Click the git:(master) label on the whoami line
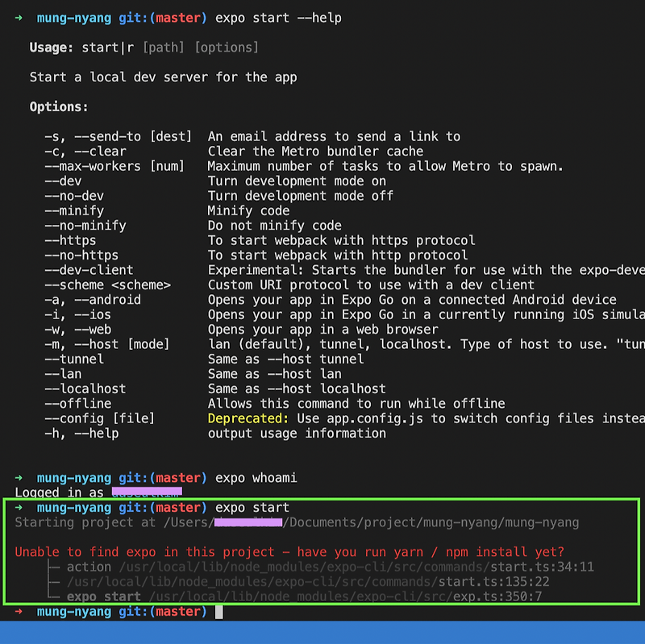 tap(163, 478)
